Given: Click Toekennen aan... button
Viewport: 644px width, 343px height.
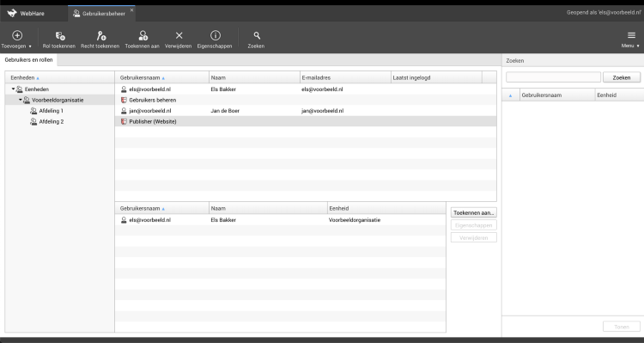Looking at the screenshot, I should (473, 212).
